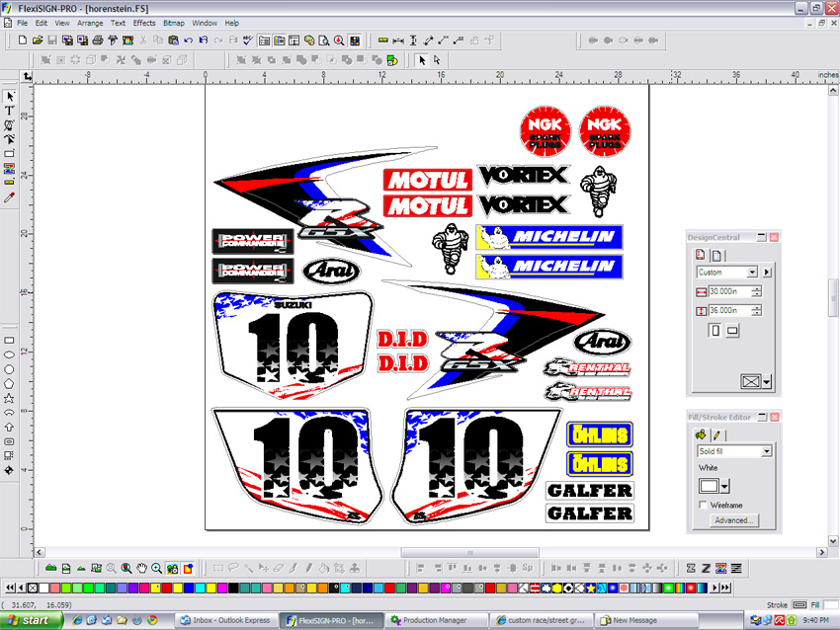Click the Advanced... button
This screenshot has width=840, height=630.
click(x=732, y=520)
